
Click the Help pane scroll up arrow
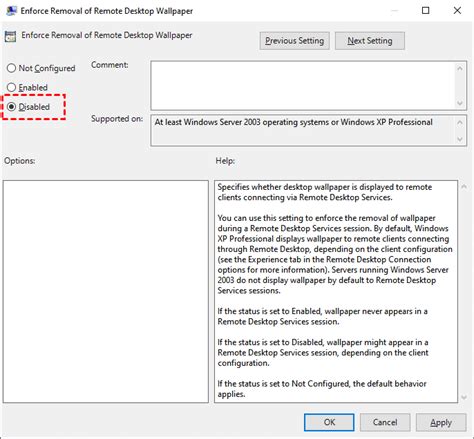pos(464,187)
